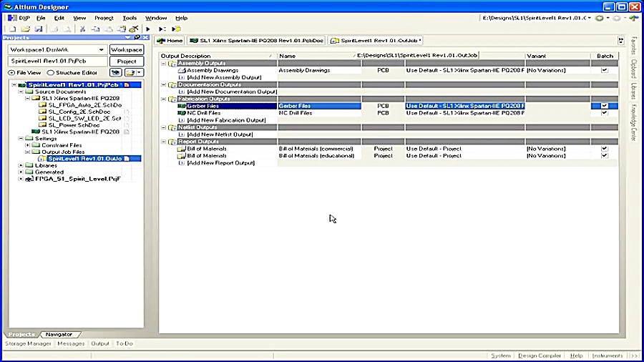Image resolution: width=644 pixels, height=362 pixels.
Task: Click the Open document folder icon
Action: coord(26,29)
